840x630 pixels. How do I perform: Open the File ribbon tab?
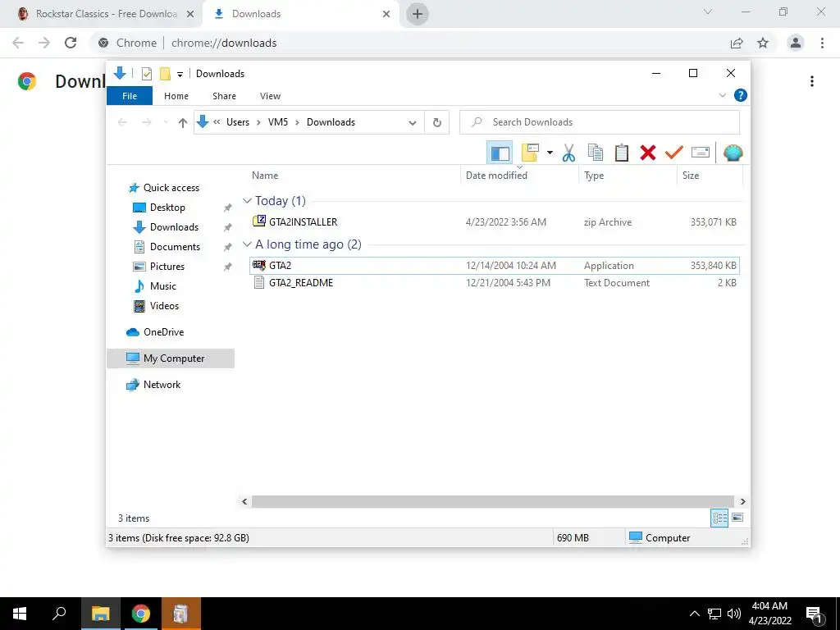click(130, 96)
